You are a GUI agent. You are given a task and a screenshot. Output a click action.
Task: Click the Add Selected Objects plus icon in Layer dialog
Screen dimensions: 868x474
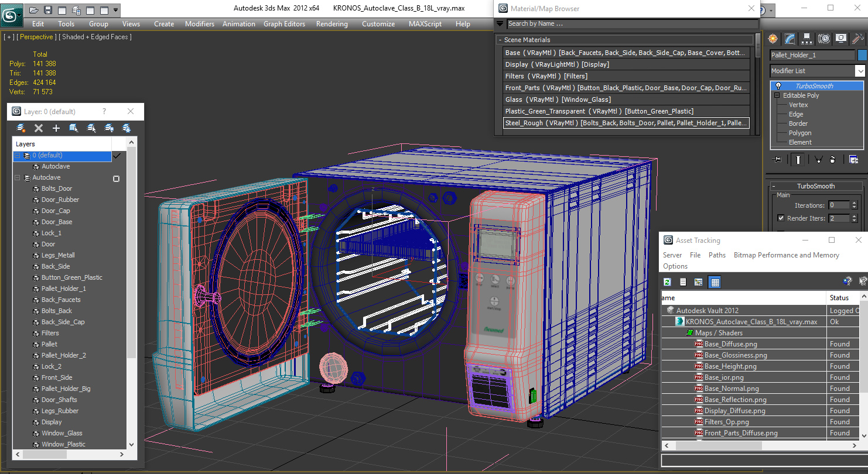pyautogui.click(x=56, y=128)
